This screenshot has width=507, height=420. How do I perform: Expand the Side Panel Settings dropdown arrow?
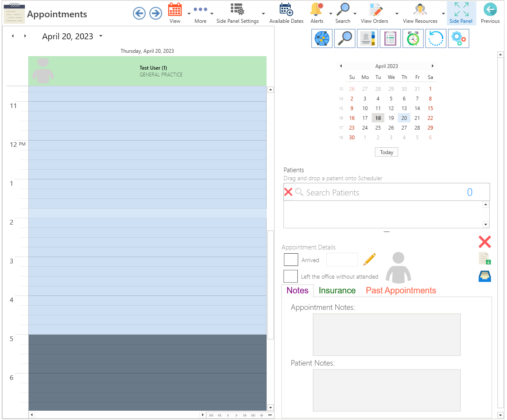263,14
